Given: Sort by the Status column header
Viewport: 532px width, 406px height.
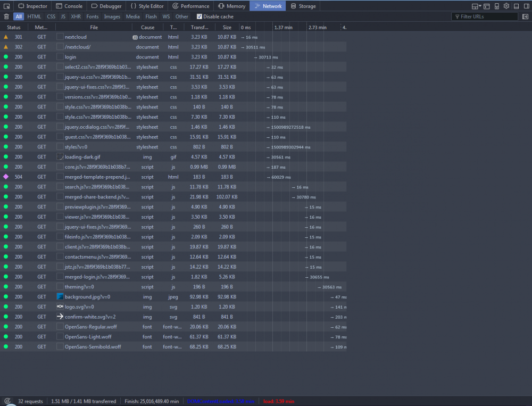Looking at the screenshot, I should pos(14,27).
